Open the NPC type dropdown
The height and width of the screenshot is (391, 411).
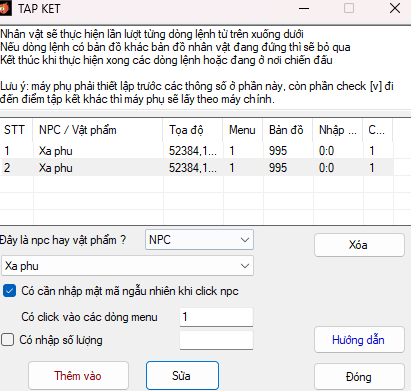point(199,240)
